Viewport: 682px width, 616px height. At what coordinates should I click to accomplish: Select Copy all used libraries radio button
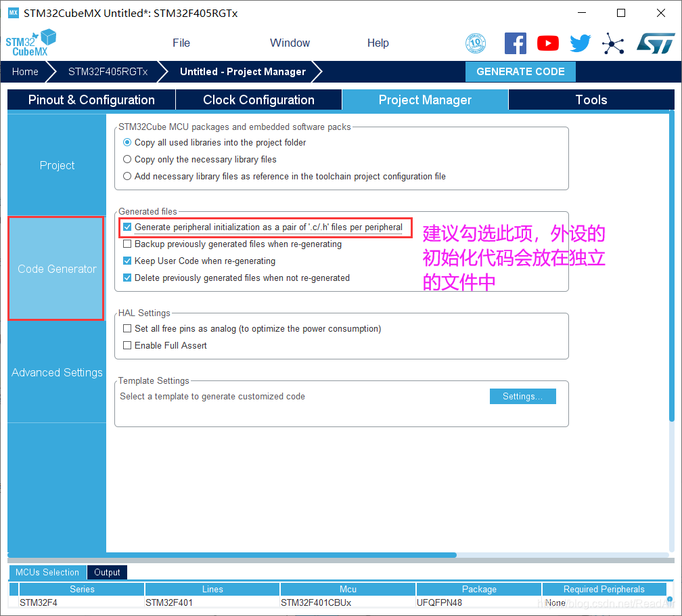click(x=127, y=142)
